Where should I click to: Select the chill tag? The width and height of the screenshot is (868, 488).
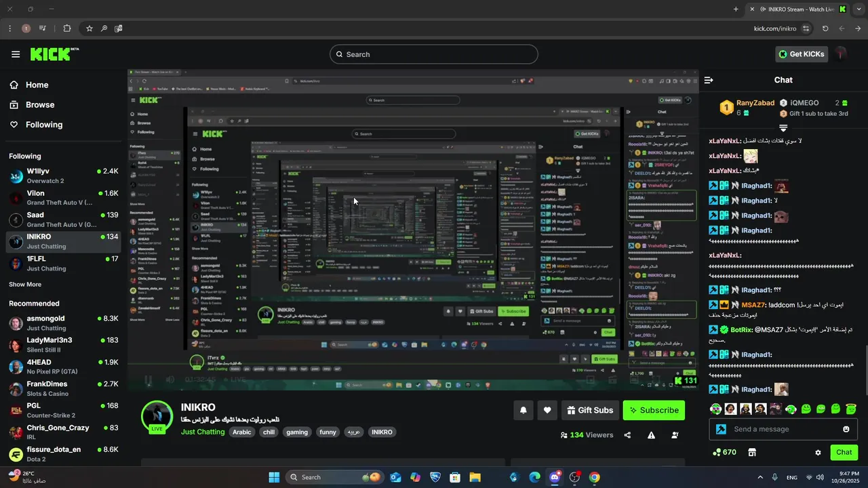point(269,432)
